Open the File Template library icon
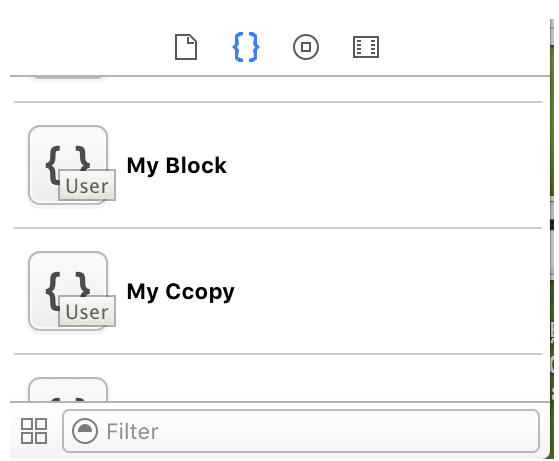559x461 pixels. 186,47
